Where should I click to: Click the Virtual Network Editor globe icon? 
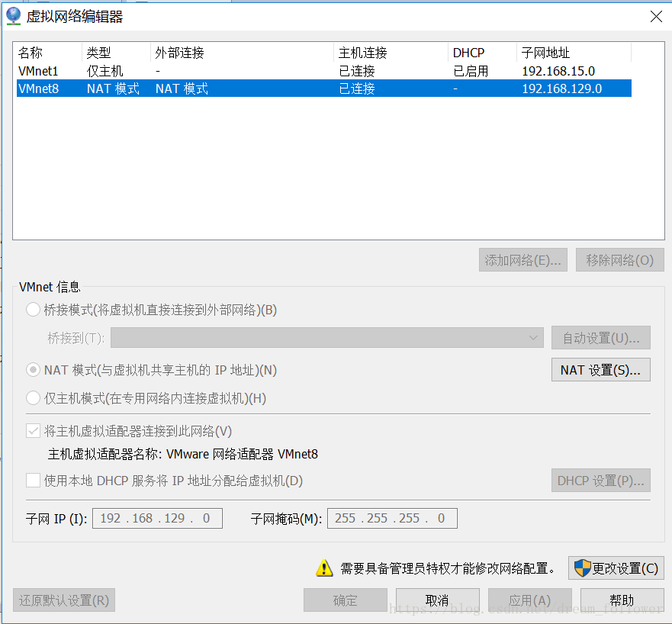(13, 16)
